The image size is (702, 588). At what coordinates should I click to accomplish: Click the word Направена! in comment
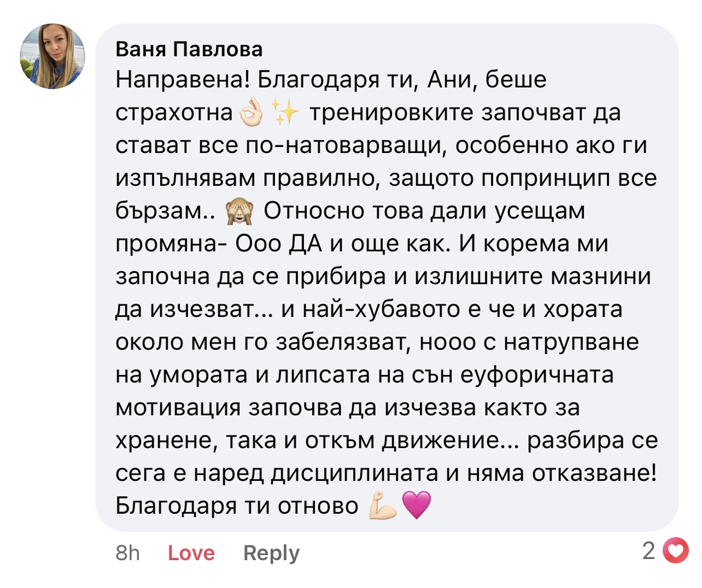point(183,80)
